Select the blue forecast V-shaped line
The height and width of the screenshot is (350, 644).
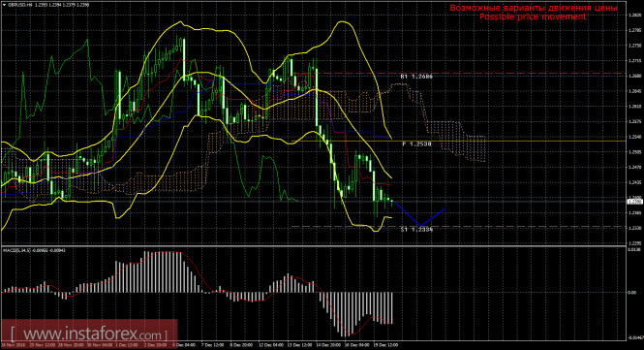tap(420, 214)
